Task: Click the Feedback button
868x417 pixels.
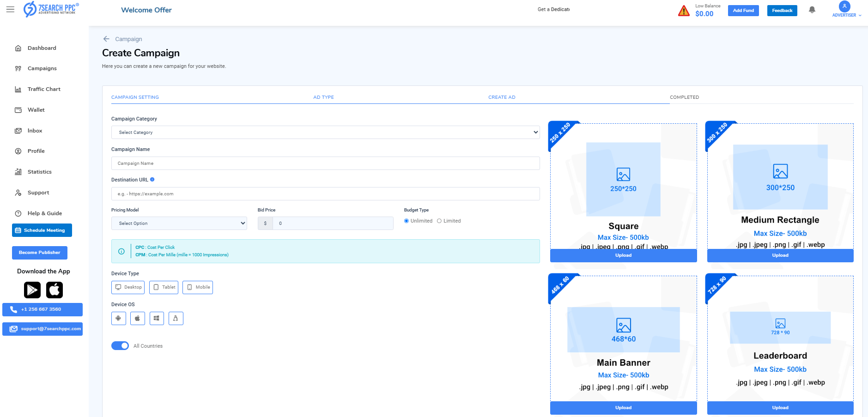Action: (782, 10)
